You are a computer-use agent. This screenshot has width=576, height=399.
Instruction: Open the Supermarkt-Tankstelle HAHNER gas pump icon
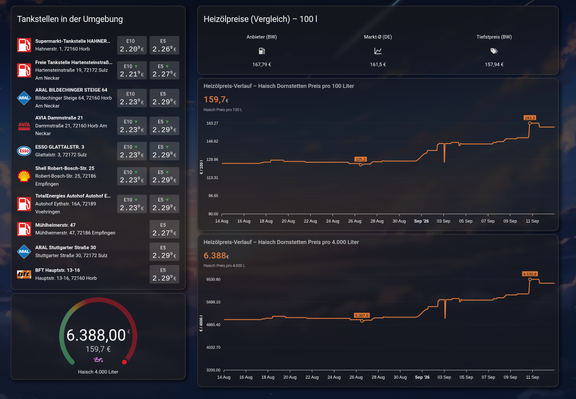(24, 45)
